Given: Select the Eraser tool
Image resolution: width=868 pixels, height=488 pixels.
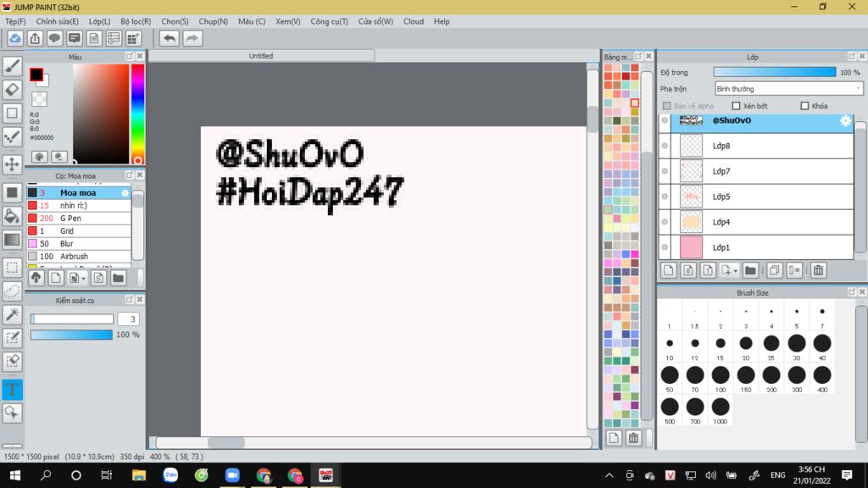Looking at the screenshot, I should tap(12, 90).
